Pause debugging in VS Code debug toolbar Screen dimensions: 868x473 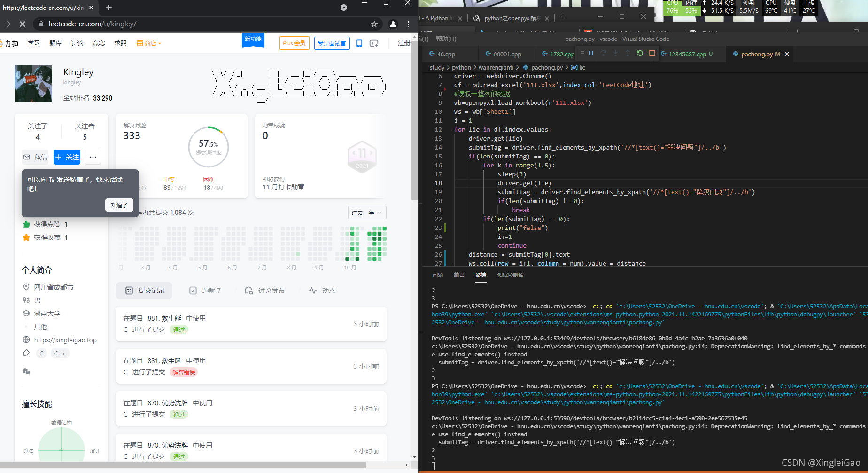pyautogui.click(x=591, y=53)
